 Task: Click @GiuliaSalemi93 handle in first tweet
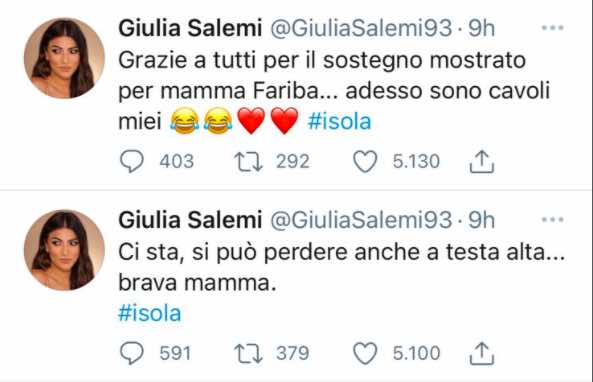click(x=361, y=29)
